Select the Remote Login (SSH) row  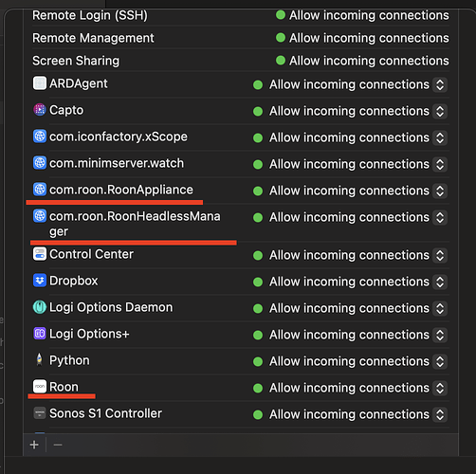241,15
